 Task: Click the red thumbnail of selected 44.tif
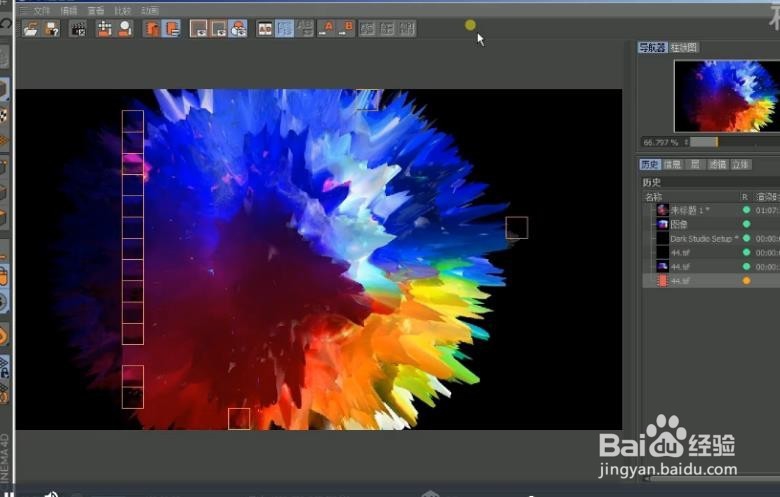(663, 281)
